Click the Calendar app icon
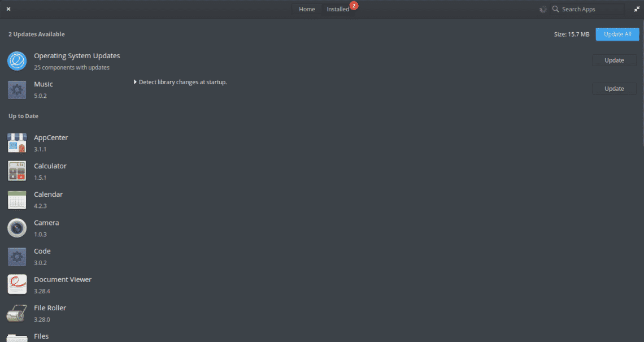Viewport: 644px width, 342px height. click(17, 200)
